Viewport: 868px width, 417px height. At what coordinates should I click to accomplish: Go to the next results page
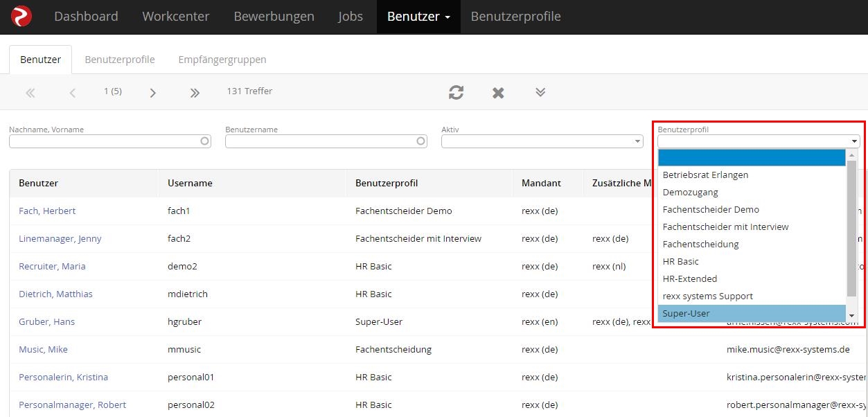[153, 93]
